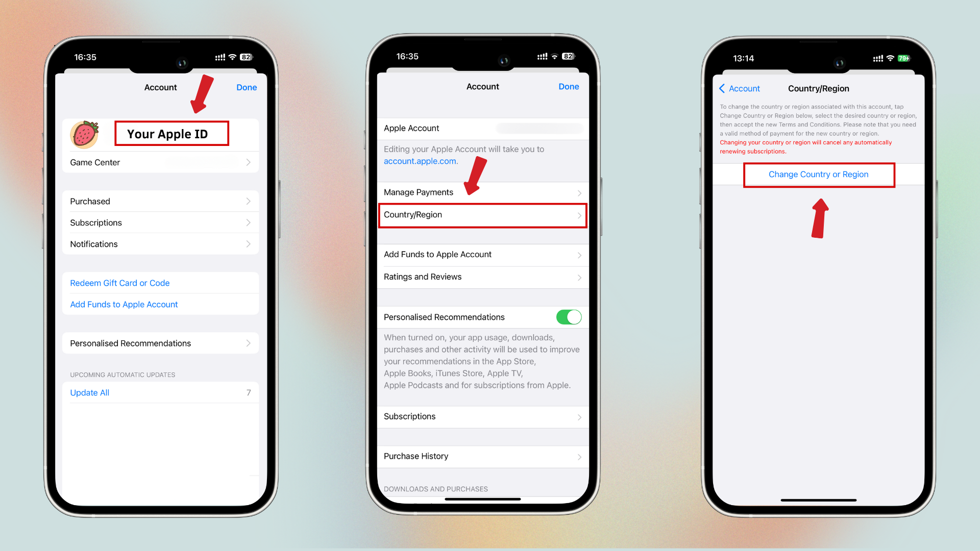This screenshot has height=551, width=980.
Task: Select the Country/Region menu item
Action: (x=481, y=215)
